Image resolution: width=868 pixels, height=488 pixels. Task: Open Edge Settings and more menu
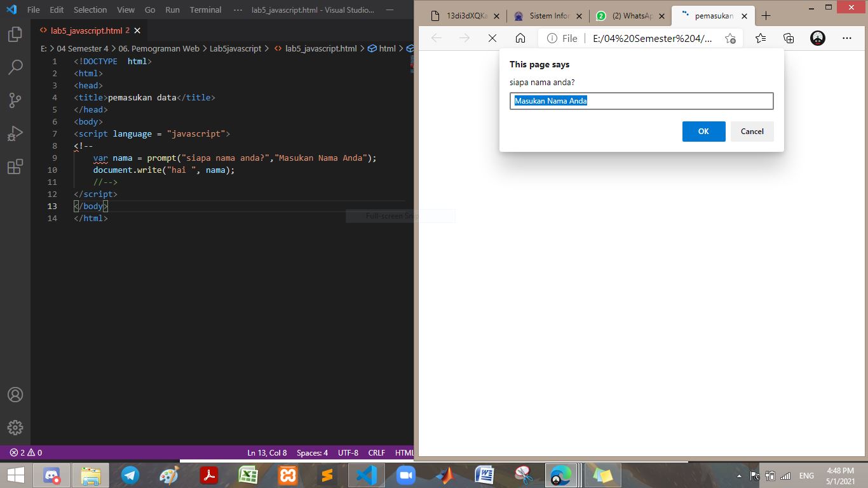coord(846,38)
